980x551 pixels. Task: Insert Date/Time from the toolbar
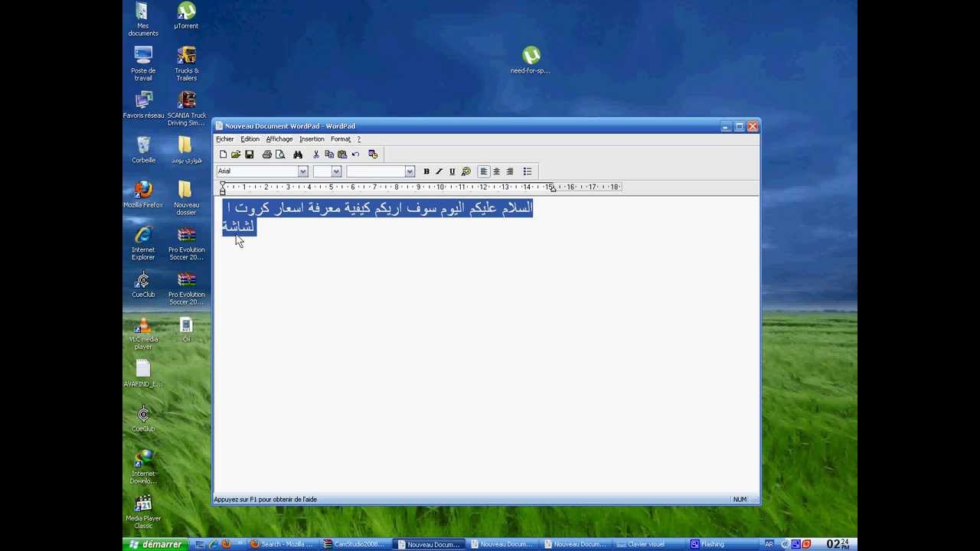373,155
